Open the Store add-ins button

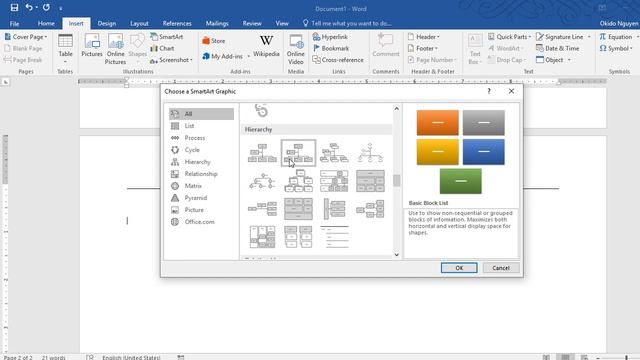(x=213, y=41)
